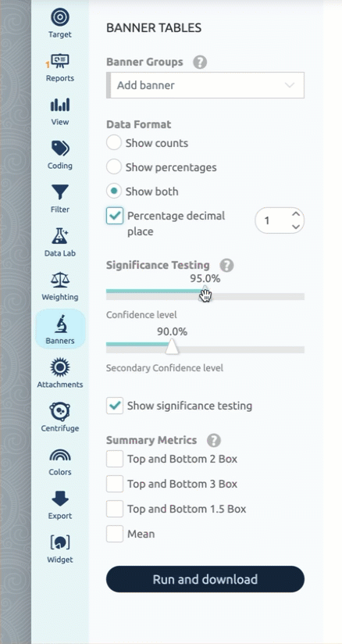Click the Export download arrow icon
The image size is (342, 644).
point(60,499)
